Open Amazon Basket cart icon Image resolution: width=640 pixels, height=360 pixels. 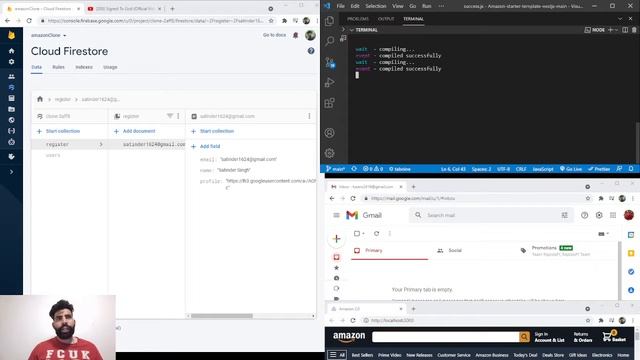(614, 337)
